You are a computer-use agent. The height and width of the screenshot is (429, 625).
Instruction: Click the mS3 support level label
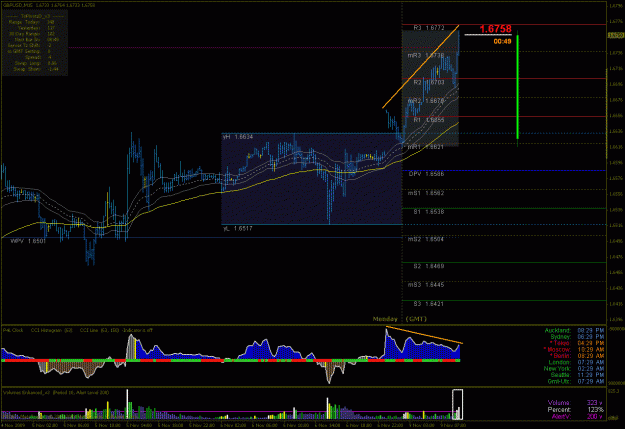(426, 285)
